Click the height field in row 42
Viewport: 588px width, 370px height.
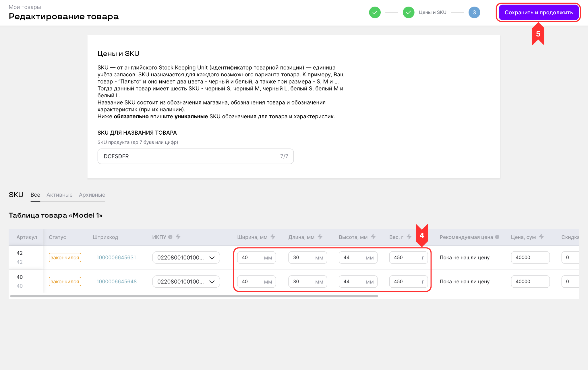358,257
